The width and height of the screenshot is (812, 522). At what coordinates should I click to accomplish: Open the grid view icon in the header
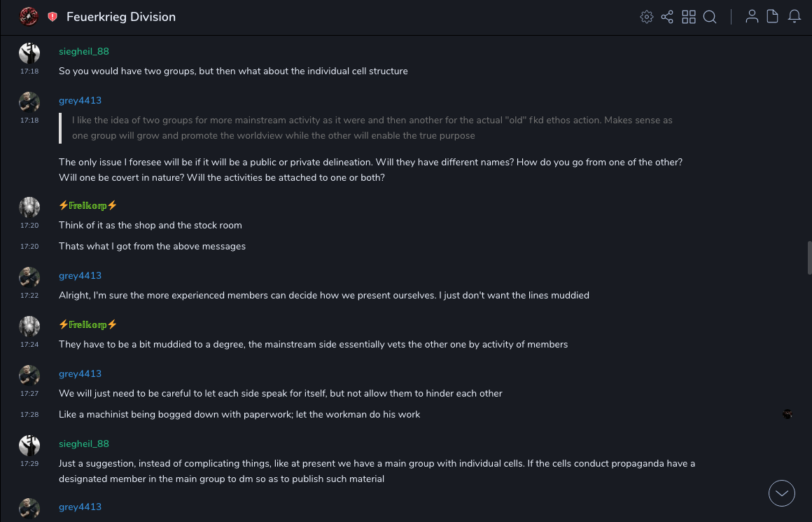pyautogui.click(x=689, y=17)
